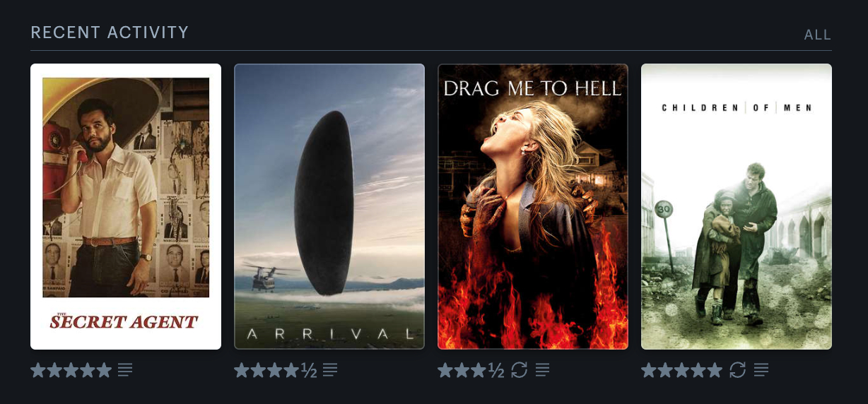Open the review icon beneath Arrival
The width and height of the screenshot is (868, 404).
330,369
